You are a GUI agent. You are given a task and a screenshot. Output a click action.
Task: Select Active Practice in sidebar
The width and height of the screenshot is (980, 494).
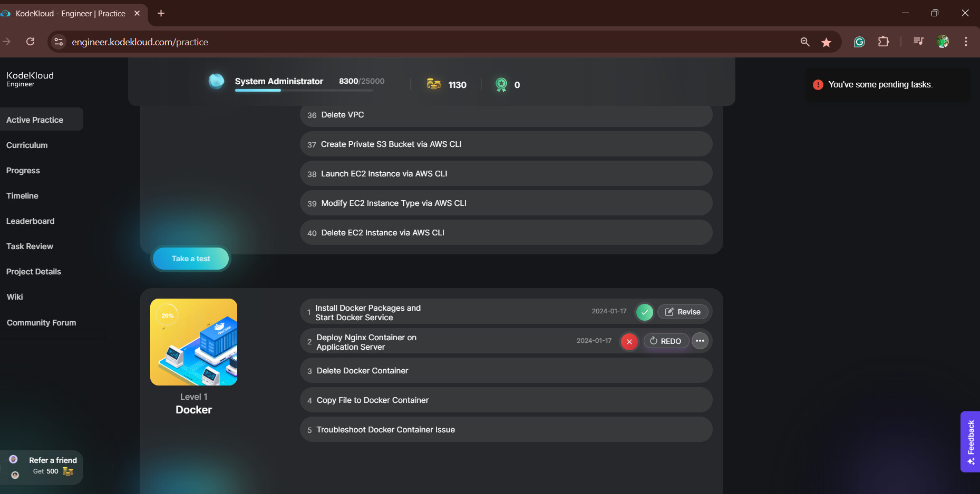[x=41, y=120]
